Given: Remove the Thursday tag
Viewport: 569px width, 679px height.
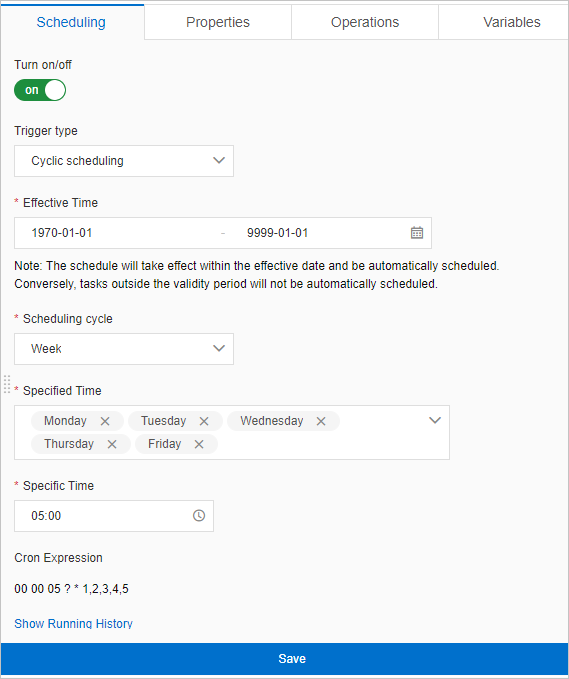Looking at the screenshot, I should tap(112, 444).
